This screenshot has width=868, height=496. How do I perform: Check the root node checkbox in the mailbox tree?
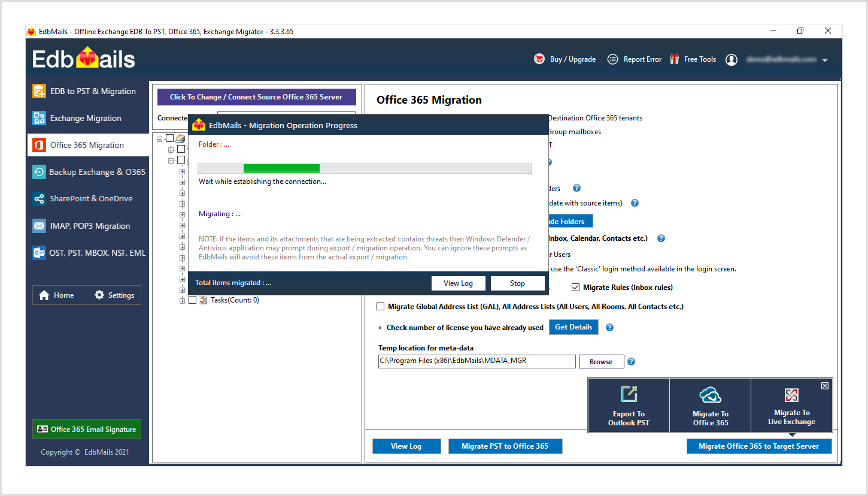(x=169, y=139)
